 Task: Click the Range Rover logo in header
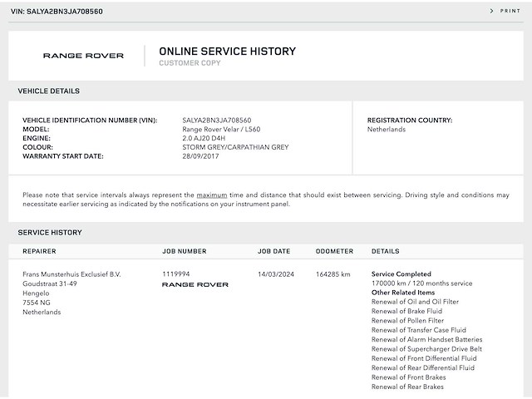(x=83, y=56)
